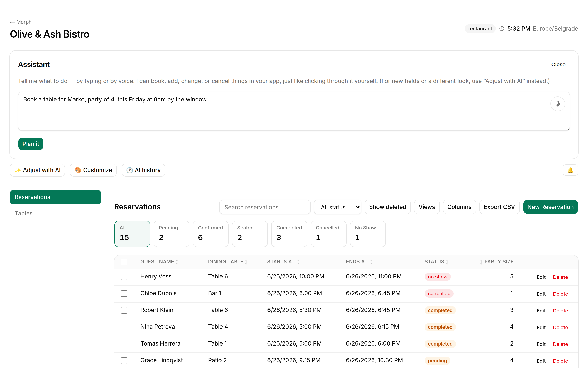Tick the select-all checkbox in table header
The image size is (588, 368).
point(124,262)
